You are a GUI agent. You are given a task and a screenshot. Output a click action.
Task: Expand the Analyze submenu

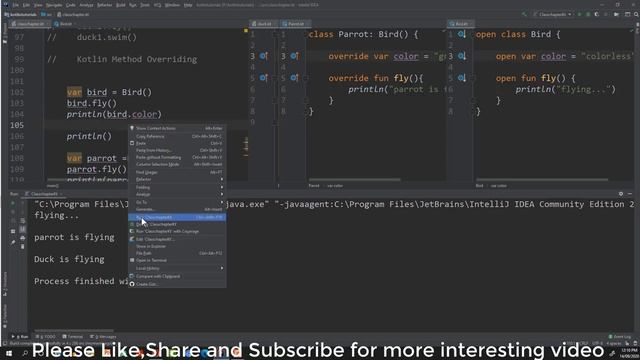pos(177,194)
